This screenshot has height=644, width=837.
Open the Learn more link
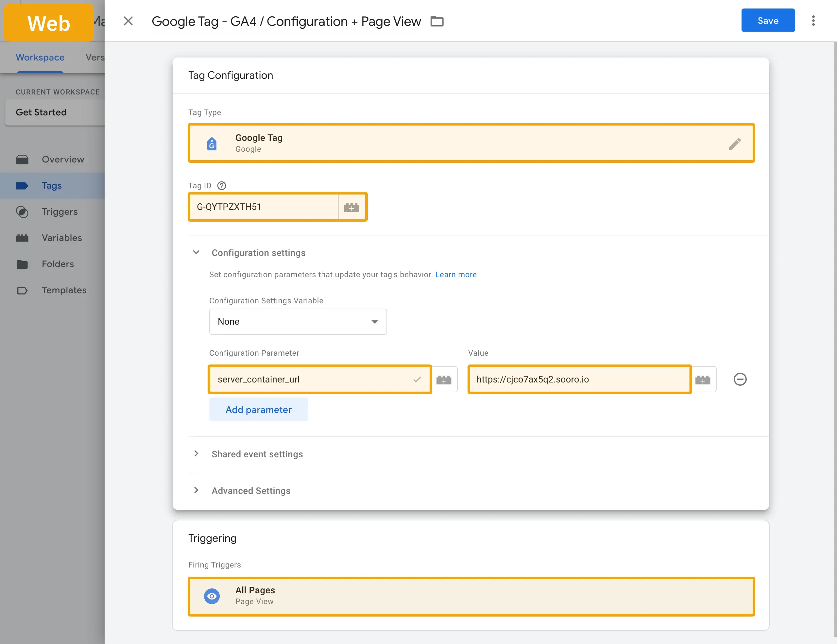[x=456, y=275]
